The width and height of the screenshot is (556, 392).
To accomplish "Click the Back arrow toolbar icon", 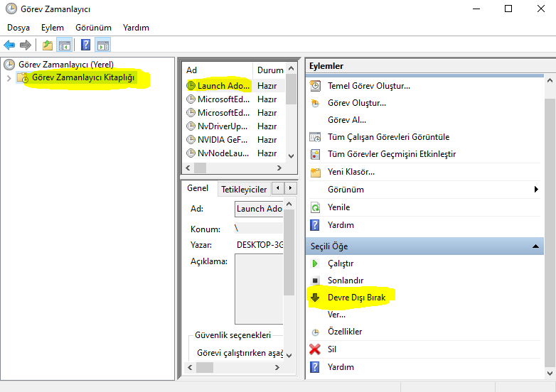I will (9, 45).
